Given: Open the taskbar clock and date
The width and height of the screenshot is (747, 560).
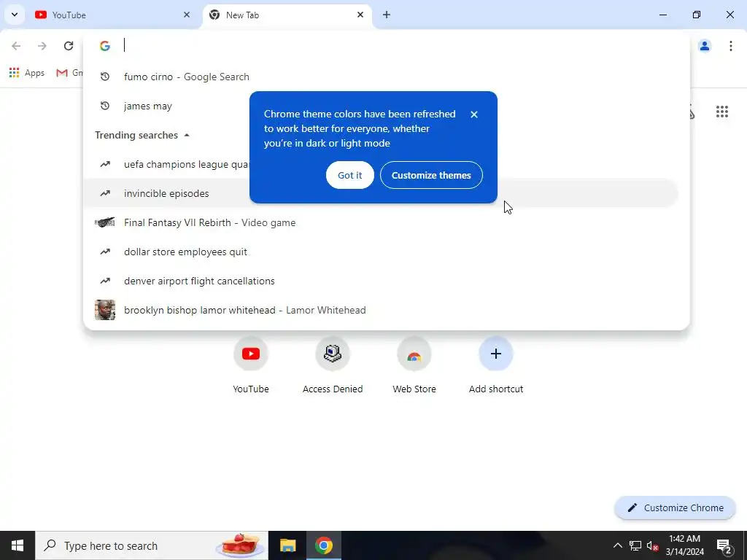Looking at the screenshot, I should point(684,545).
